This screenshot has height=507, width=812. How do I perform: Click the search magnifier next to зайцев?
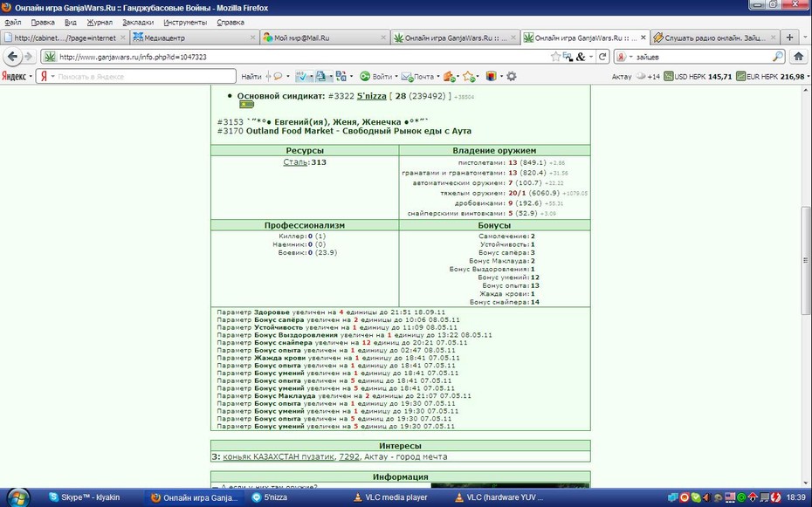point(777,57)
